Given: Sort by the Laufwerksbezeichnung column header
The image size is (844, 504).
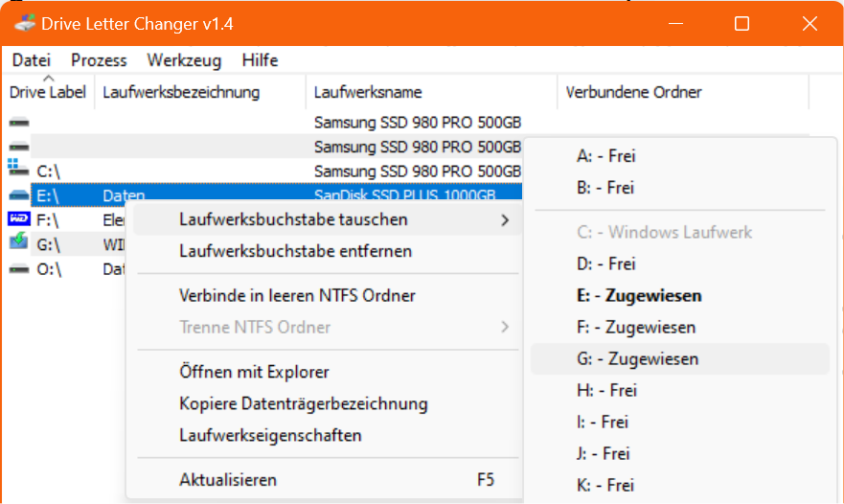Looking at the screenshot, I should tap(200, 93).
